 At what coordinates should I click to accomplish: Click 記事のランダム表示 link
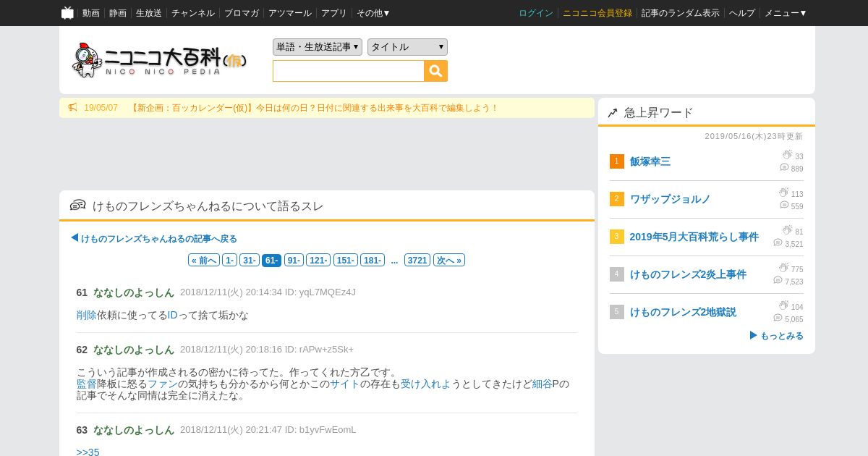(x=681, y=13)
